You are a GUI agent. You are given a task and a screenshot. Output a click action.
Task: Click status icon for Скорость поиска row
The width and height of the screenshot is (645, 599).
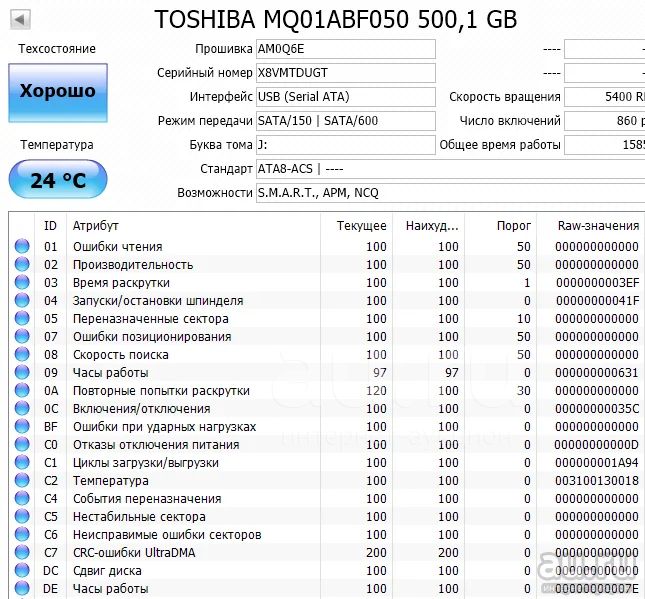(x=22, y=354)
